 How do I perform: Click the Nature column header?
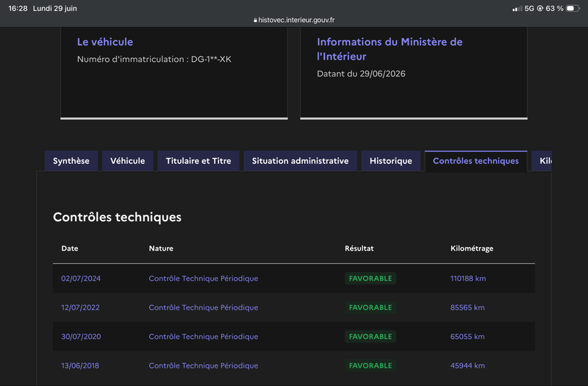[x=161, y=249]
